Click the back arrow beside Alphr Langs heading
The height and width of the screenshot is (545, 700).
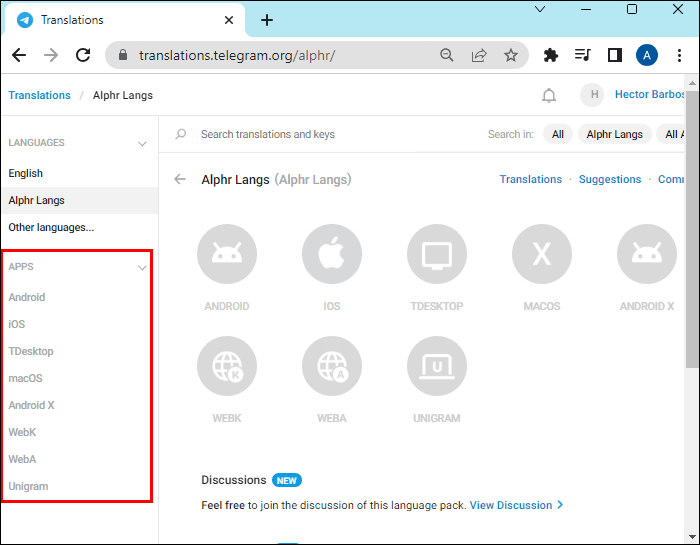[180, 179]
